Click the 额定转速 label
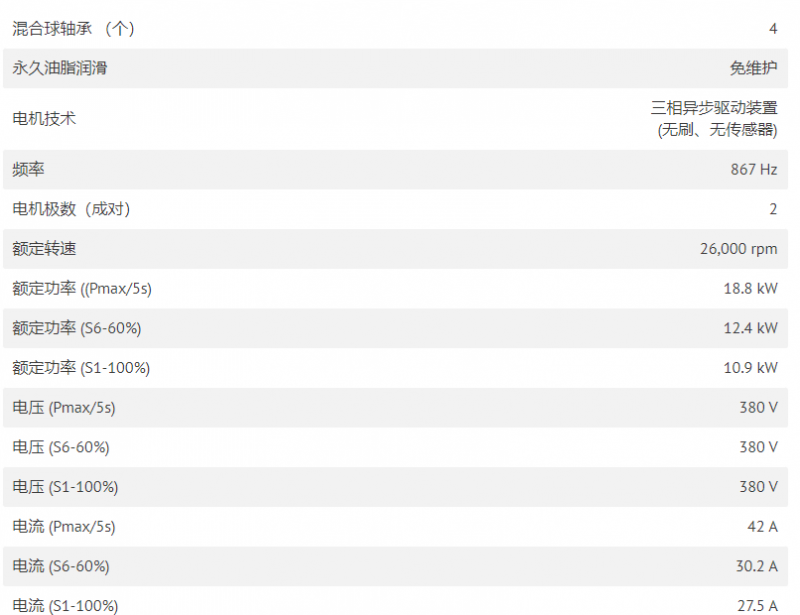The image size is (800, 615). (44, 249)
